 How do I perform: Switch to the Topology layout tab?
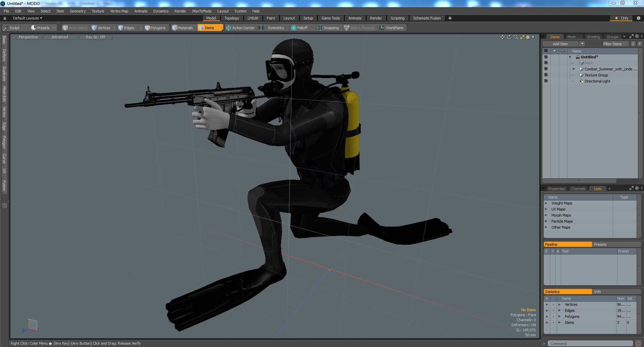[232, 18]
